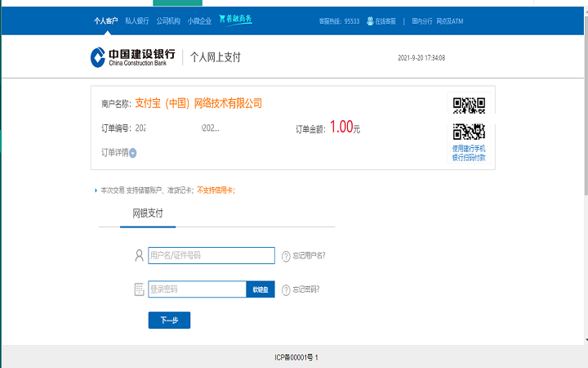Viewport: 588px width, 368px height.
Task: Click the 不支持信用卡 warning text
Action: [x=216, y=191]
